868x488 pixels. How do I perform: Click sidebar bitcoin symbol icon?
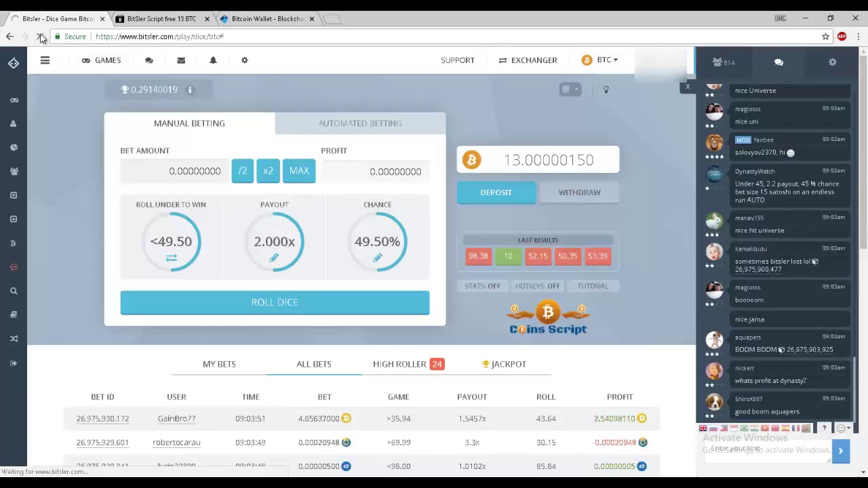14,243
